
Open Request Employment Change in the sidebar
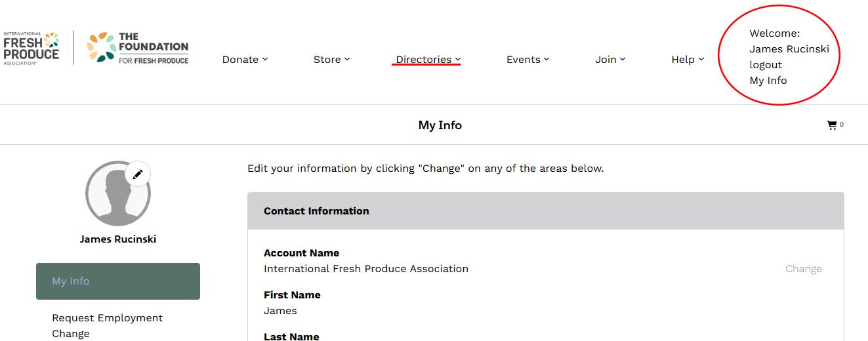108,326
